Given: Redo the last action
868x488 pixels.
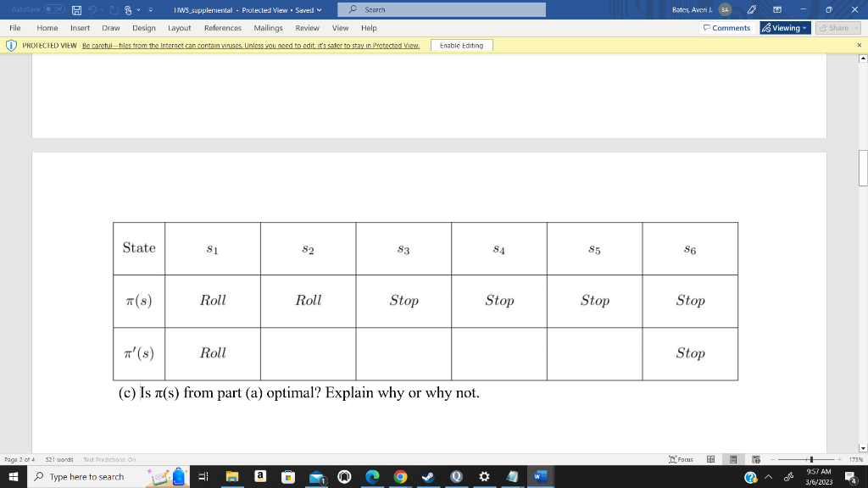Looking at the screenshot, I should click(x=113, y=8).
